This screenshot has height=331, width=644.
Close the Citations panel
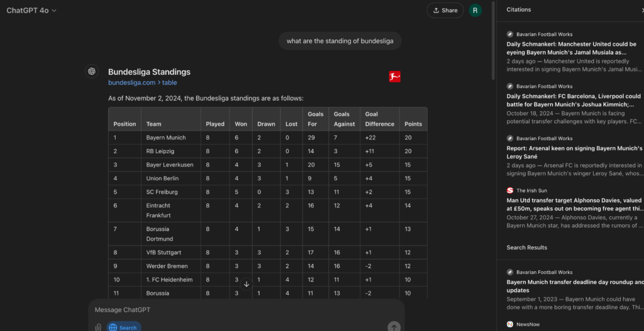(x=641, y=10)
